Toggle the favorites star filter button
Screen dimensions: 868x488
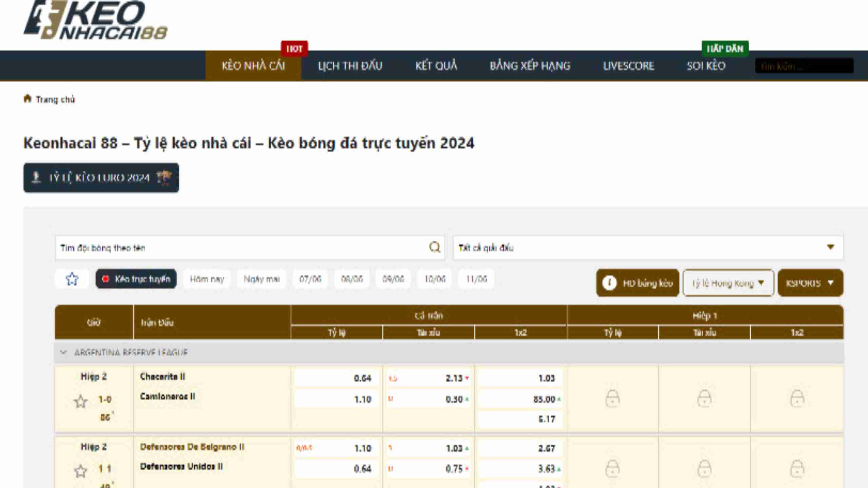[72, 279]
